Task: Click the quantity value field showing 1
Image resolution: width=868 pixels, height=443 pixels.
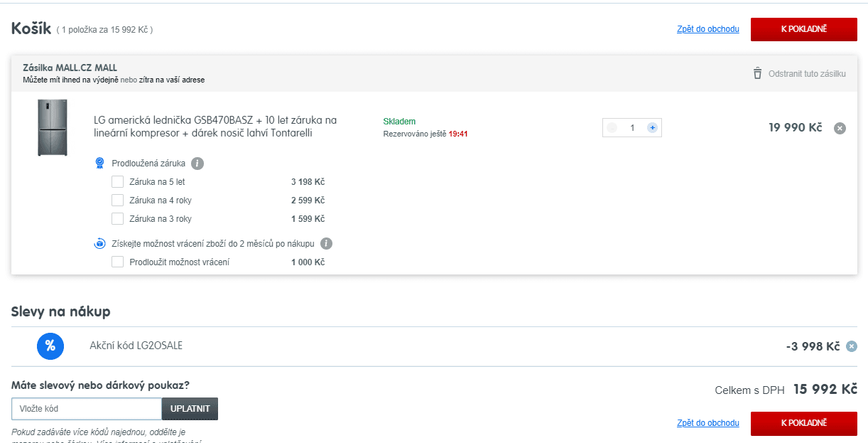Action: (632, 128)
